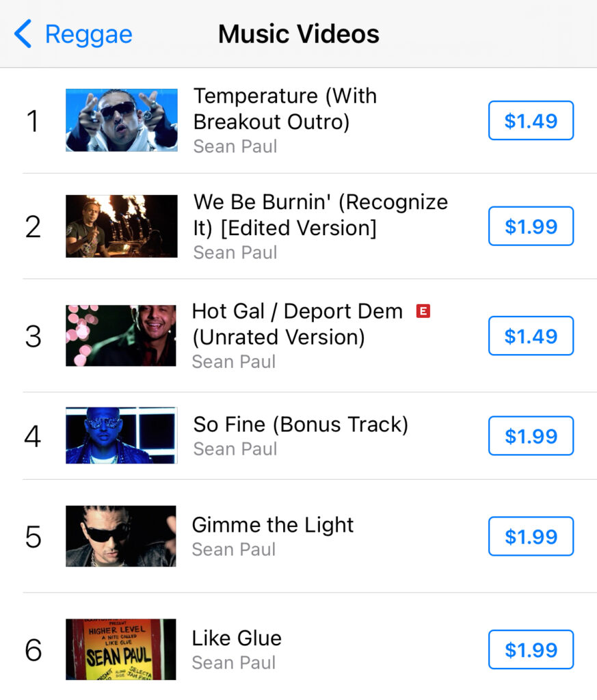Select the Hot Gal video thumbnail
This screenshot has height=700, width=597.
click(x=121, y=336)
